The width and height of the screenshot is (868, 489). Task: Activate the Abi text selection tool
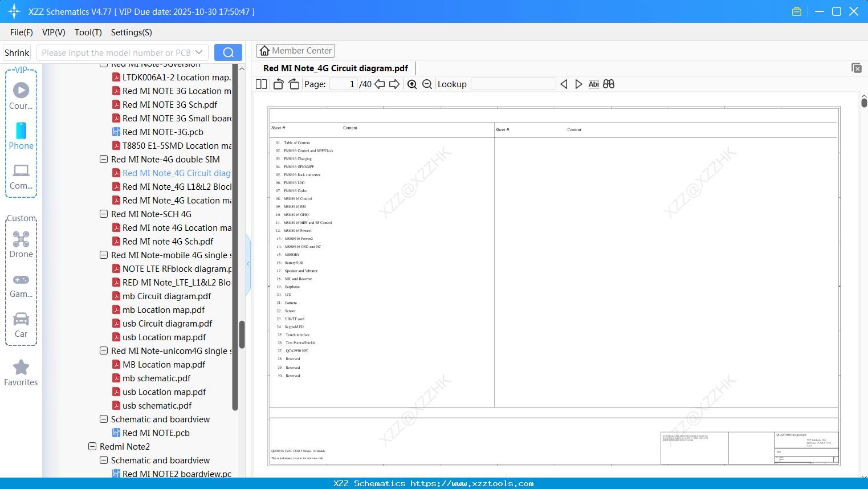(x=593, y=84)
